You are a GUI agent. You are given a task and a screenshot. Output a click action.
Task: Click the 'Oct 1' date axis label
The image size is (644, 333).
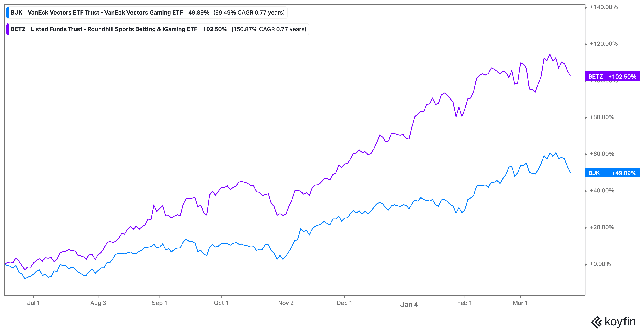[x=221, y=303]
